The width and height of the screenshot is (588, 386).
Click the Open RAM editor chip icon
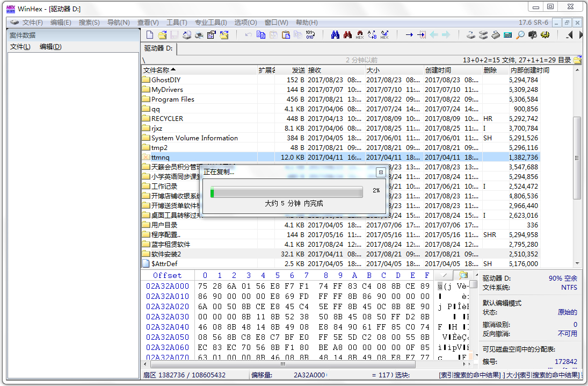point(495,35)
